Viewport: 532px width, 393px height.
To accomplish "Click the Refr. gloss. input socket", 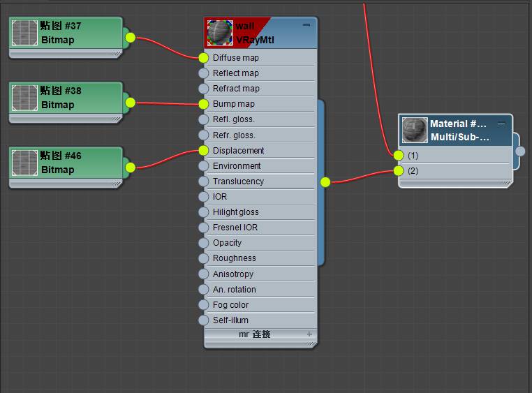I will coord(203,135).
